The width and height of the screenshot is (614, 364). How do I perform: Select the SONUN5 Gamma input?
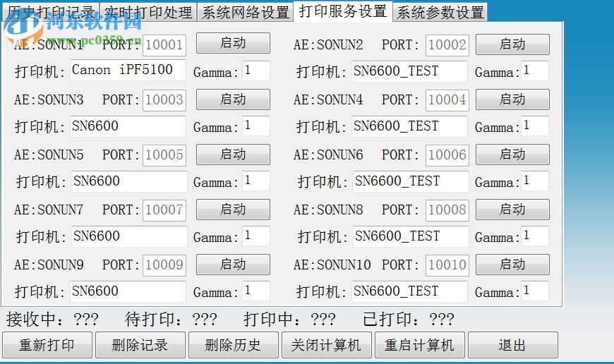click(x=256, y=181)
